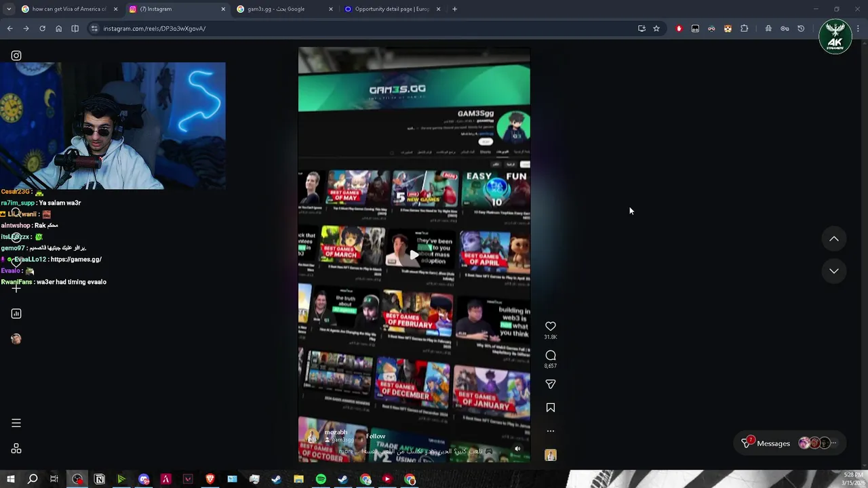Open the Instagram logo home link

(16, 56)
